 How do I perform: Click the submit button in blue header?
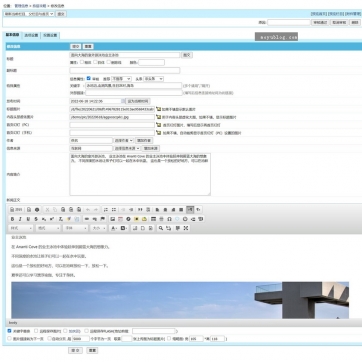pos(75,46)
